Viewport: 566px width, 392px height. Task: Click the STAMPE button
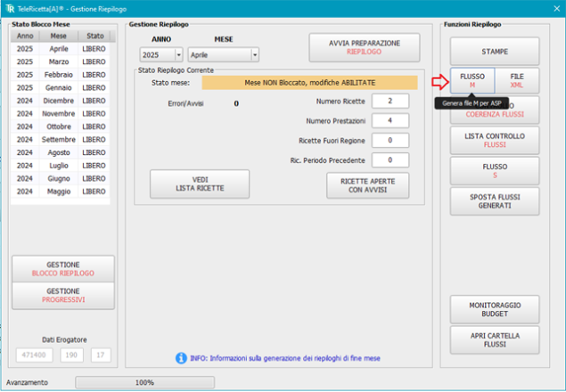[x=494, y=51]
